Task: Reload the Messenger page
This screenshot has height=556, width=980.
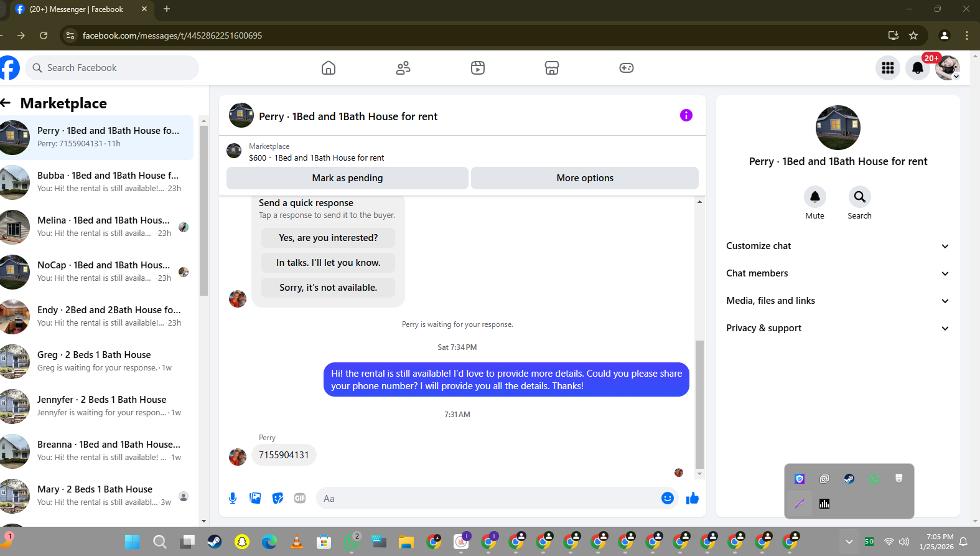Action: click(x=44, y=35)
